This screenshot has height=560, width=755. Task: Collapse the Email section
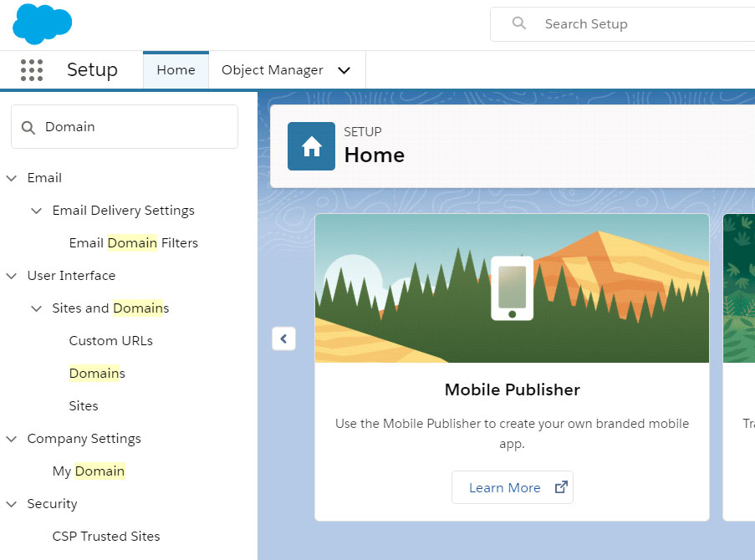[x=12, y=178]
